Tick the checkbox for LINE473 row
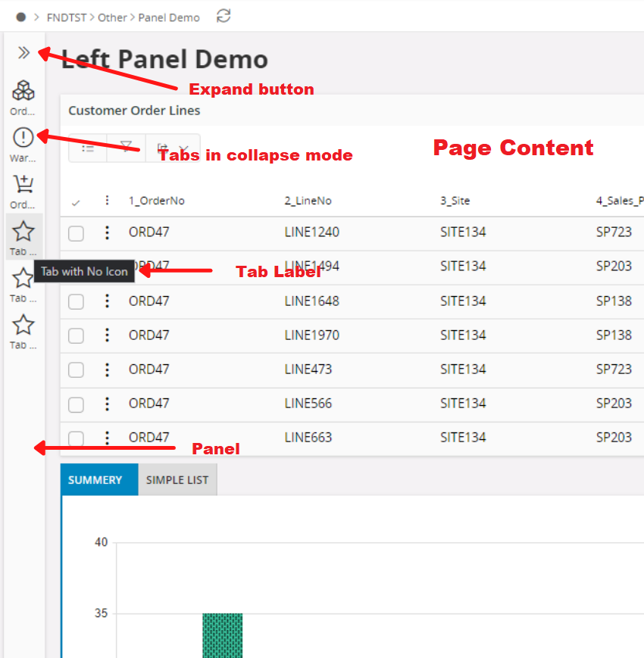 [x=76, y=370]
